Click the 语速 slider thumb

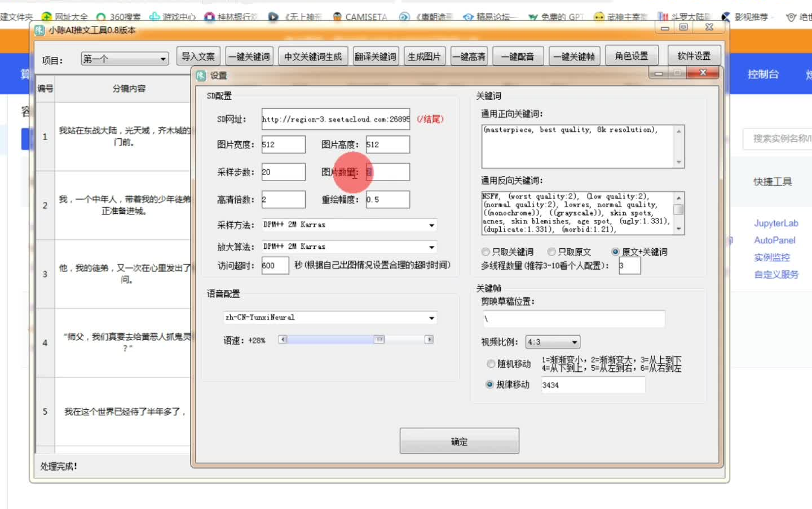[x=379, y=339]
